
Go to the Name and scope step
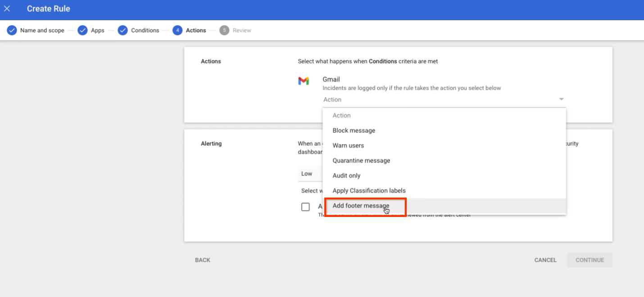[x=42, y=31]
